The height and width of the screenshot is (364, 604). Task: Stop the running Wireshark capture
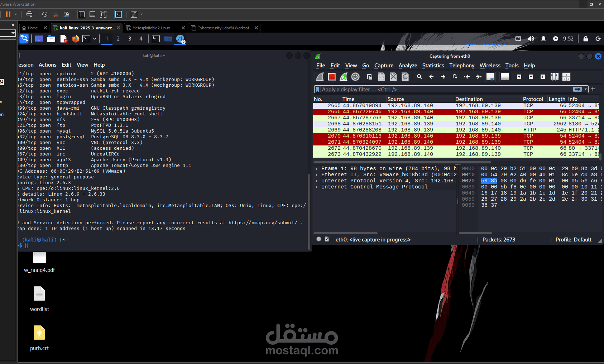point(332,77)
